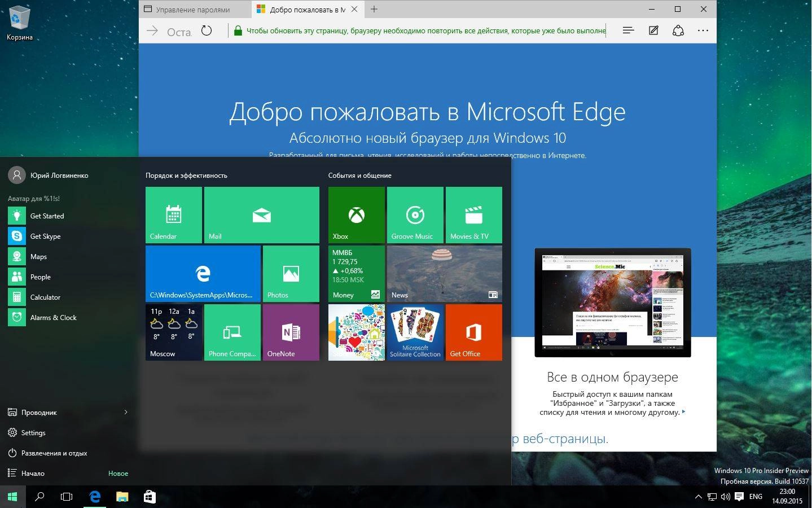Open a new tab in Edge

click(374, 9)
